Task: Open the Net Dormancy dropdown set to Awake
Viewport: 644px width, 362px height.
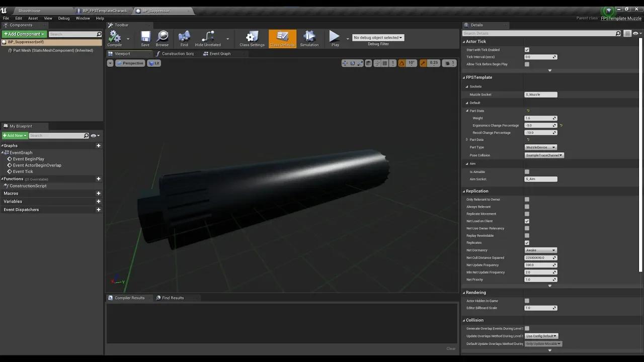Action: [x=540, y=250]
